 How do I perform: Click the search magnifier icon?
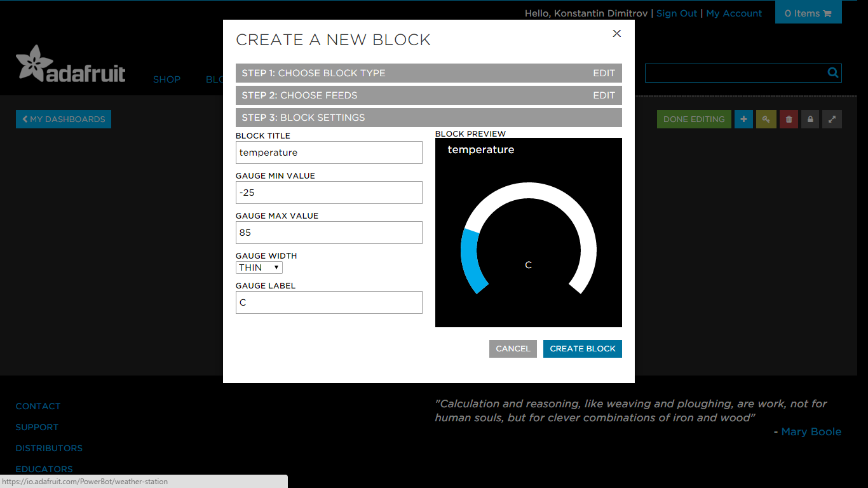(x=832, y=72)
